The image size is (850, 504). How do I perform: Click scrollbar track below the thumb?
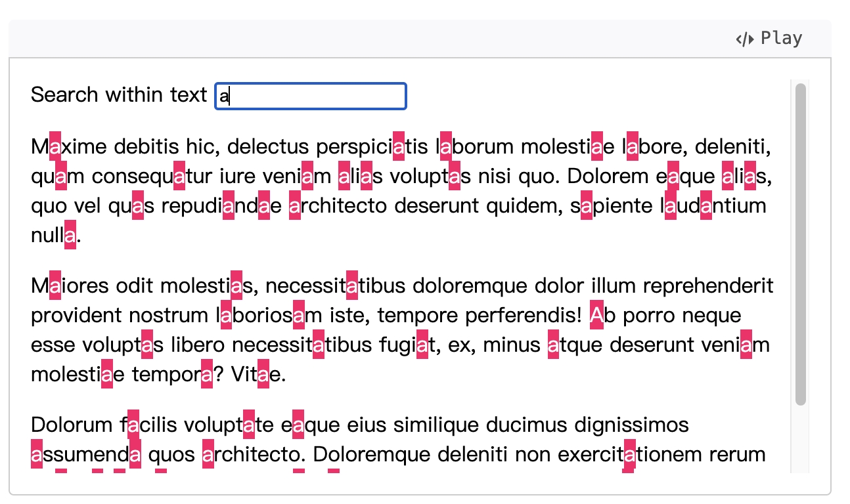(x=800, y=438)
